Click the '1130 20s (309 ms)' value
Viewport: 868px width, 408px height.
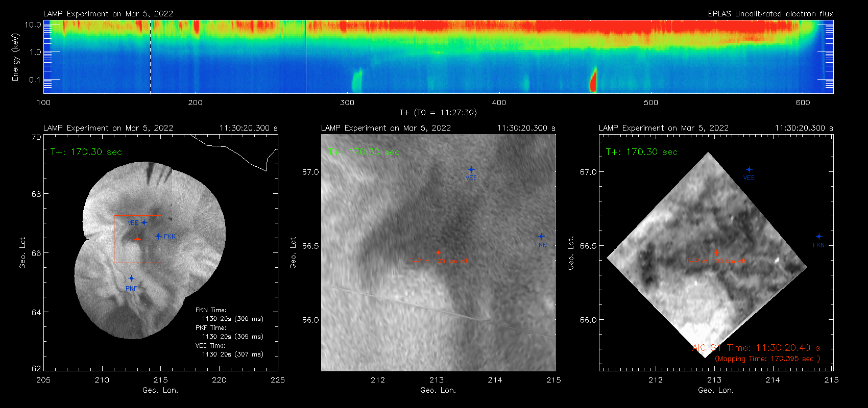click(233, 337)
